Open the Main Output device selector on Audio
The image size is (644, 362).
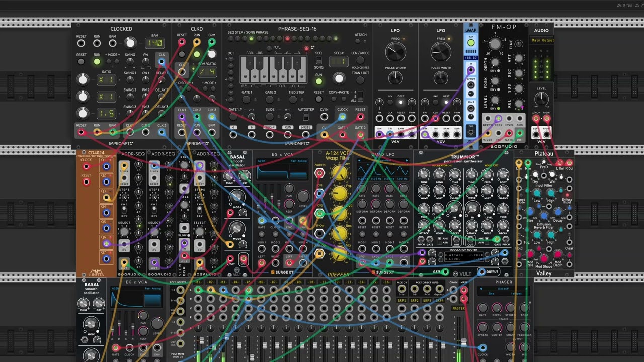(x=543, y=40)
